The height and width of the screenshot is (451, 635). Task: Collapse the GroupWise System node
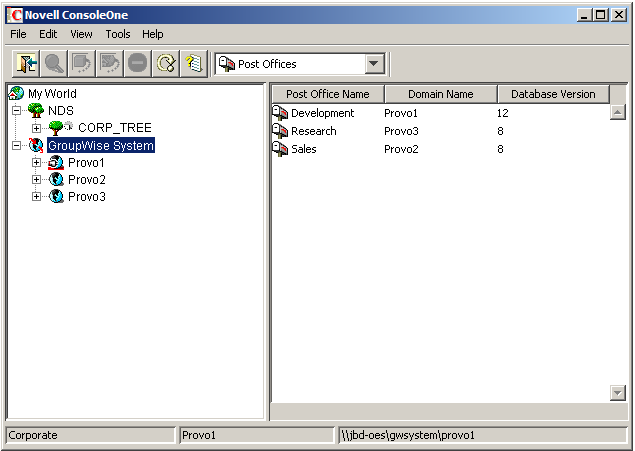tap(16, 145)
